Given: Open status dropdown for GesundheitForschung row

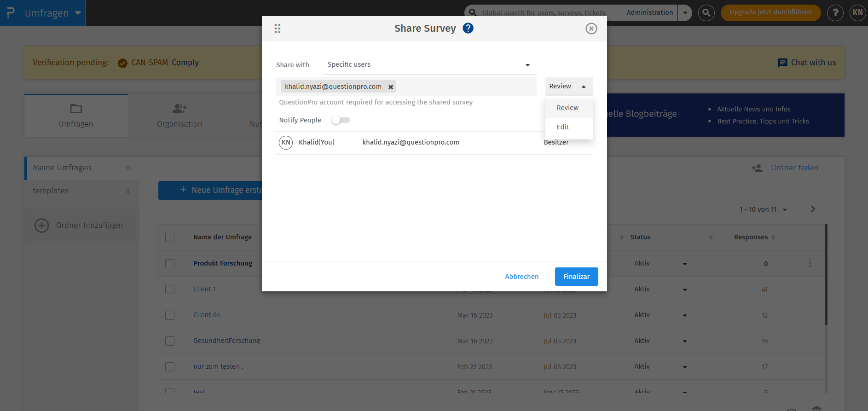Looking at the screenshot, I should (685, 342).
